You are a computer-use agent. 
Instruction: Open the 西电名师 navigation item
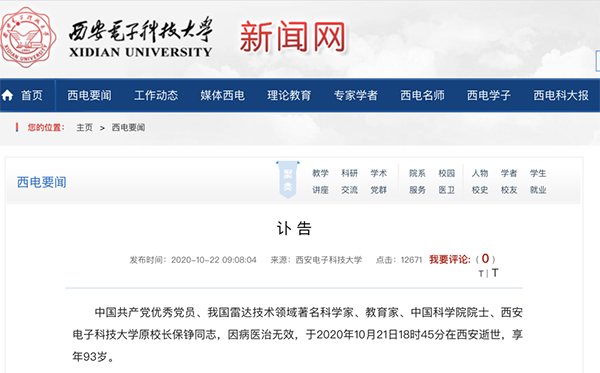[x=422, y=95]
